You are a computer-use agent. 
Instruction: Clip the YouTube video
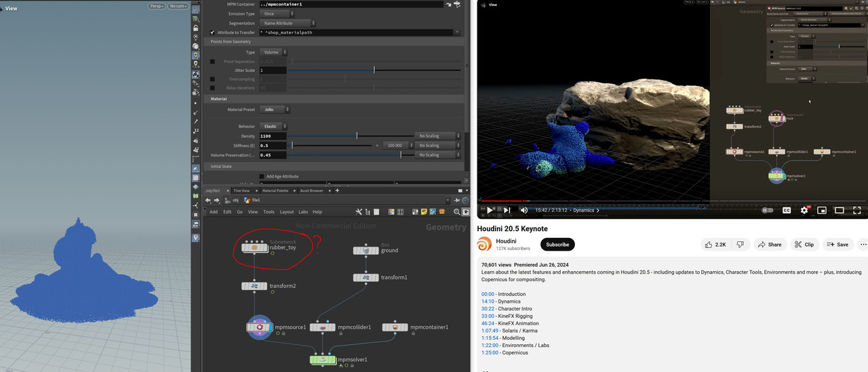click(804, 245)
